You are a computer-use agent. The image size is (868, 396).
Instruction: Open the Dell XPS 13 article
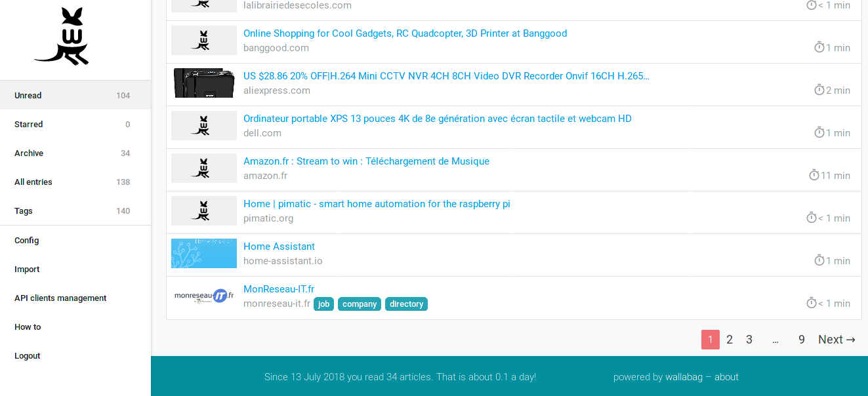pyautogui.click(x=438, y=119)
